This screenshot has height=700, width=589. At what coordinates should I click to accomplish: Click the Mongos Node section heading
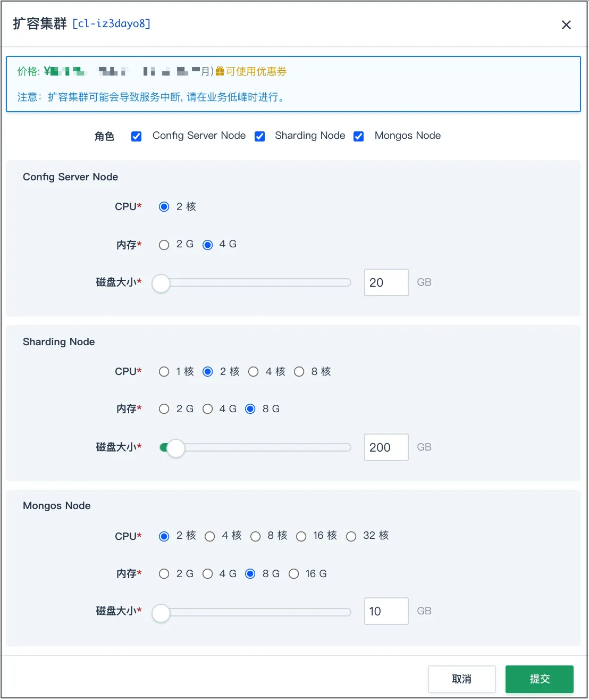[57, 506]
